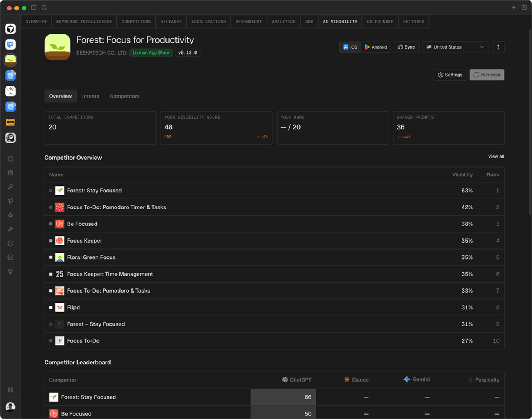Go to the Home icon in sidebar

point(10,159)
